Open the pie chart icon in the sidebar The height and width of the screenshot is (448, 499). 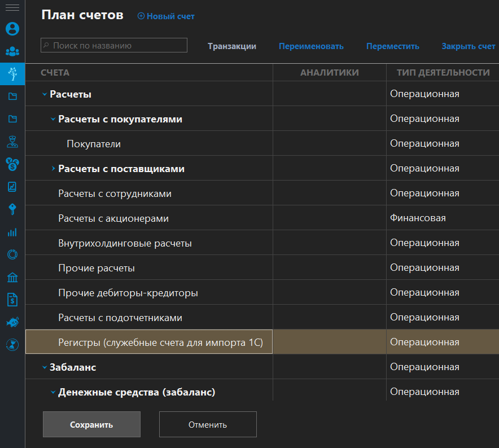tap(12, 254)
